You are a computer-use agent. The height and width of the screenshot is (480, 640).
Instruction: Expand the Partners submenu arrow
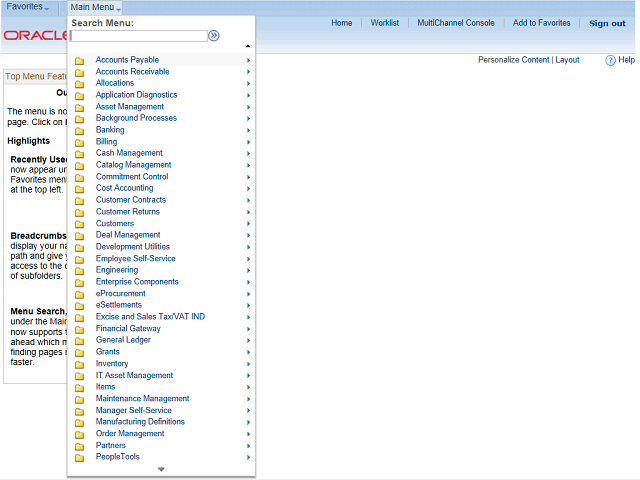tap(248, 446)
